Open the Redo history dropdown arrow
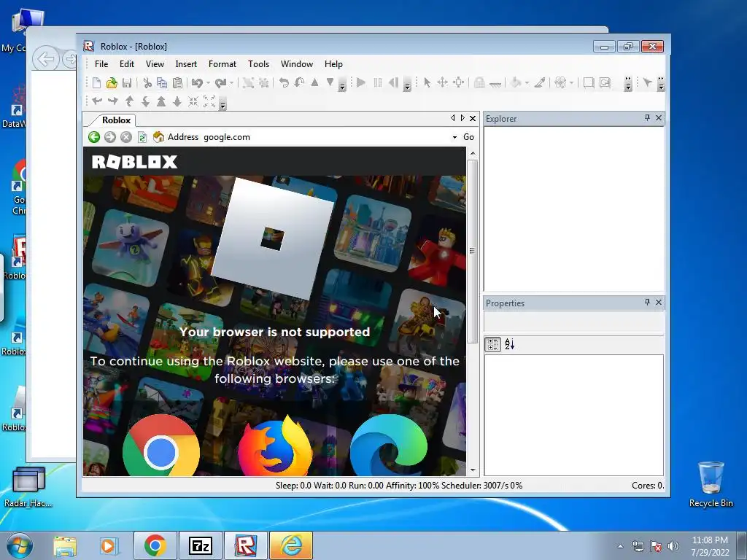The width and height of the screenshot is (747, 560). tap(231, 83)
